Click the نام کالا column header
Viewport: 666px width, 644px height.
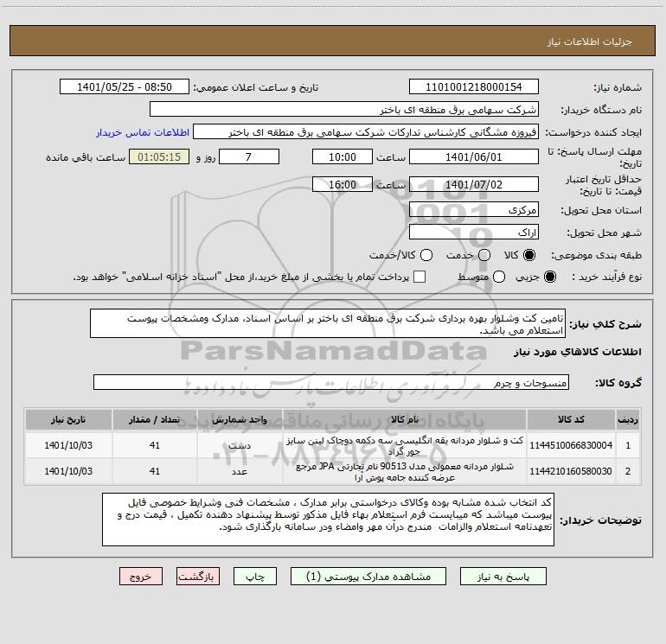(x=405, y=420)
